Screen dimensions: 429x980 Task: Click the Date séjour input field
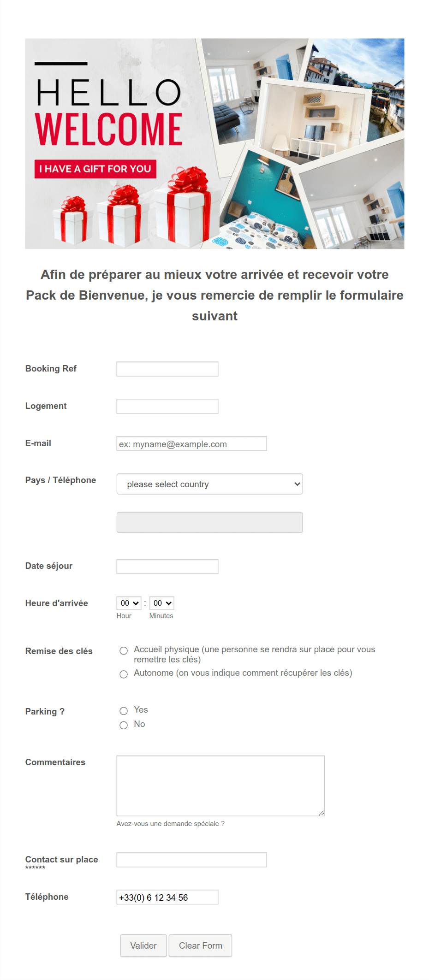pos(167,567)
